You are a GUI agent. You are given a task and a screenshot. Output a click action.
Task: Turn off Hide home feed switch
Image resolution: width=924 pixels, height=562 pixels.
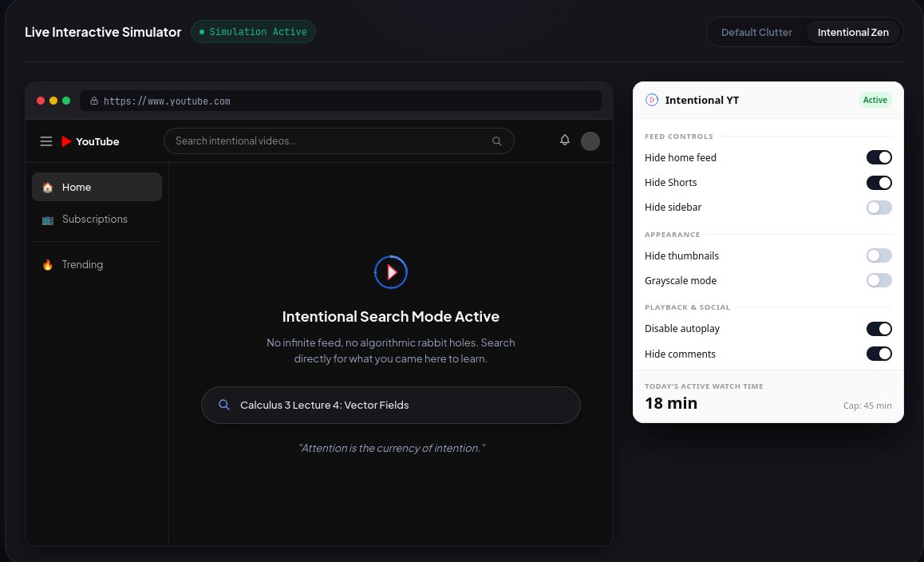click(x=879, y=157)
